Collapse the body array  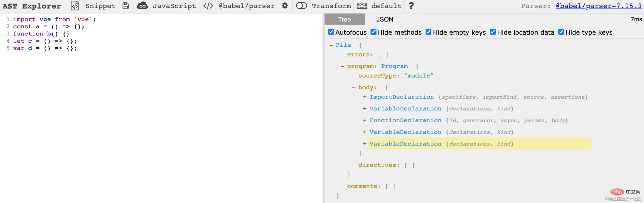click(x=353, y=88)
